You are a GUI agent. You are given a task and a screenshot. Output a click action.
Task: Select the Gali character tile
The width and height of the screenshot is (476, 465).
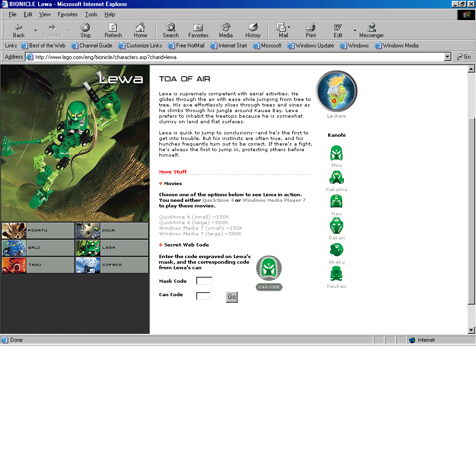click(38, 247)
